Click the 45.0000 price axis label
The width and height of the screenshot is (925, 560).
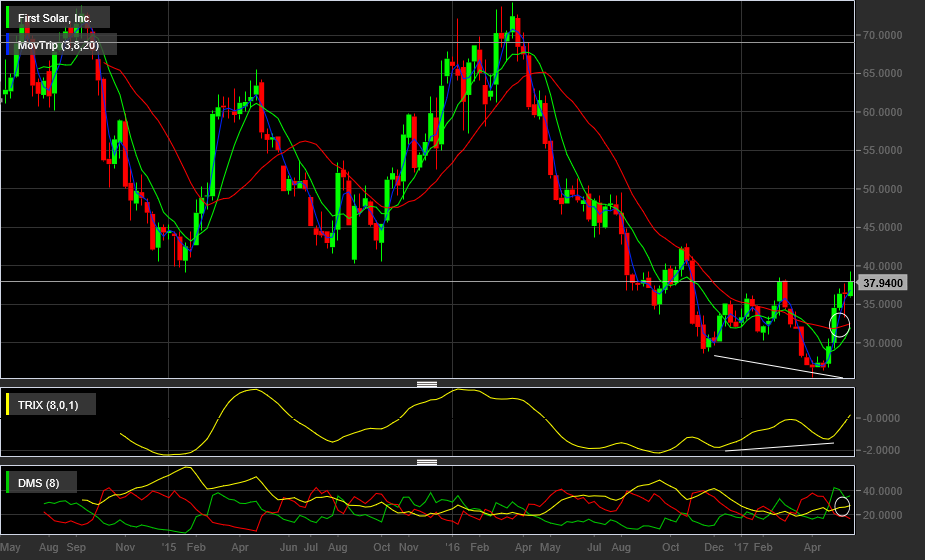tap(883, 227)
